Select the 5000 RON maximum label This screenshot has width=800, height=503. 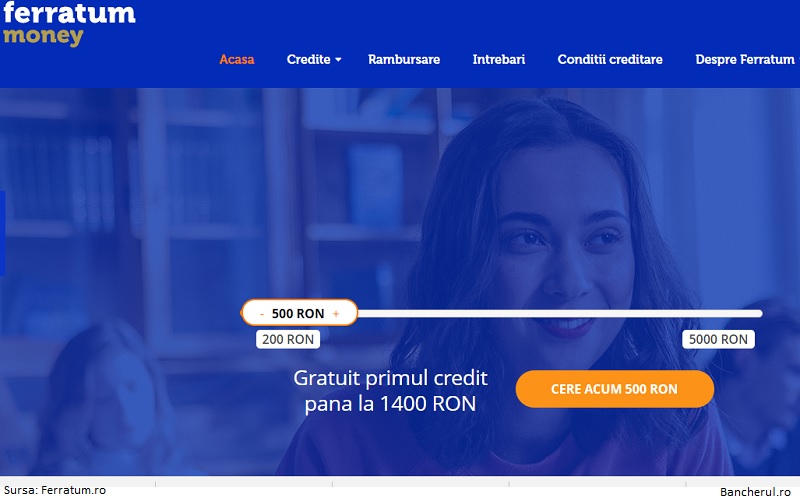coord(718,339)
